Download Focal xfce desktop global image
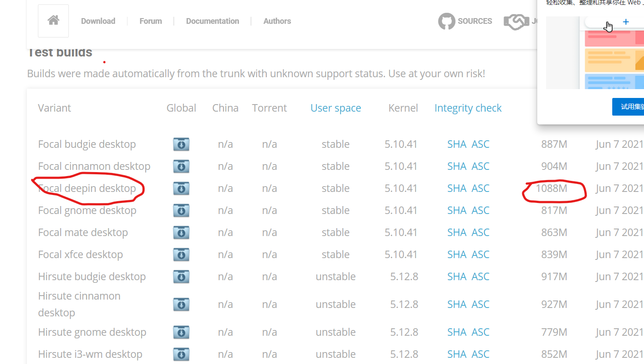Viewport: 644px width, 364px height. [181, 255]
